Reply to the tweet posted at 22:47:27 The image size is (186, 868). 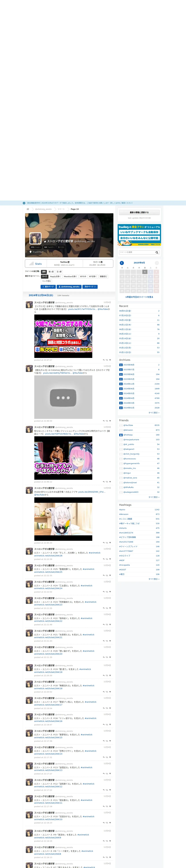click(104, 360)
